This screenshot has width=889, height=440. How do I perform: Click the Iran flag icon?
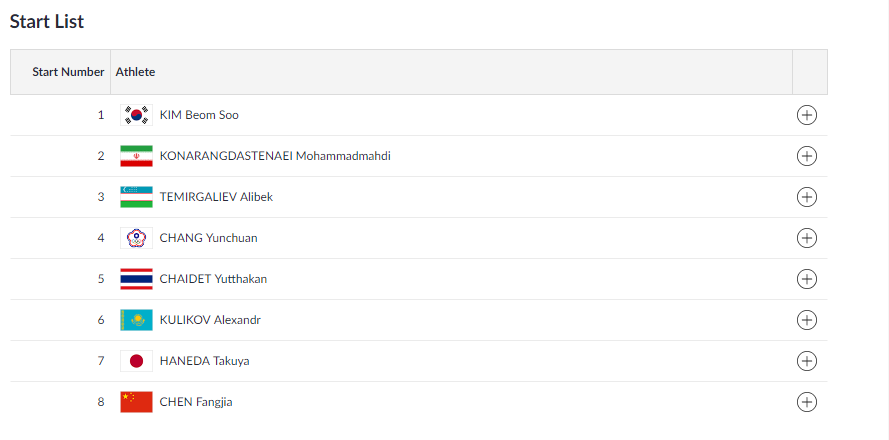(136, 156)
